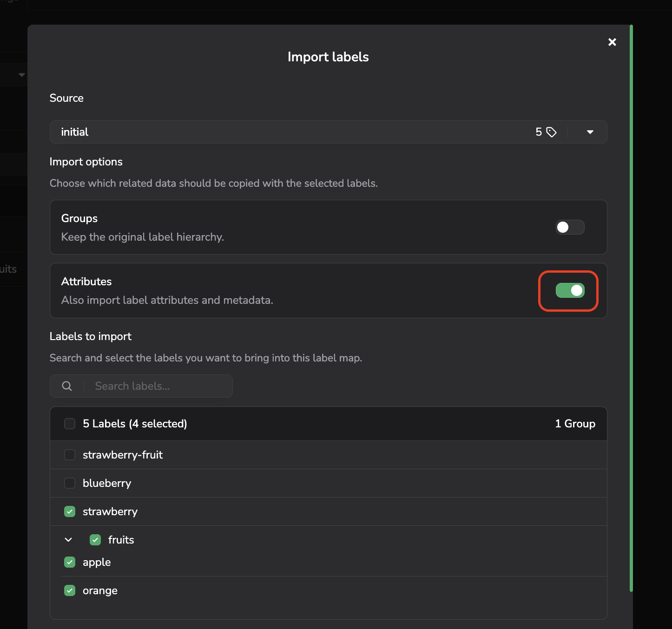Image resolution: width=672 pixels, height=629 pixels.
Task: Click the dropdown caret in Source field
Action: click(590, 132)
